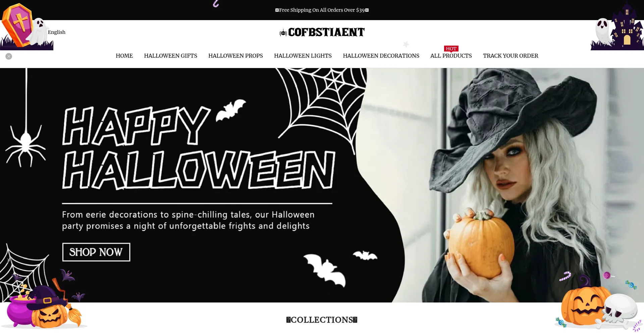Go to the Home page link
Image resolution: width=644 pixels, height=333 pixels.
tap(124, 56)
